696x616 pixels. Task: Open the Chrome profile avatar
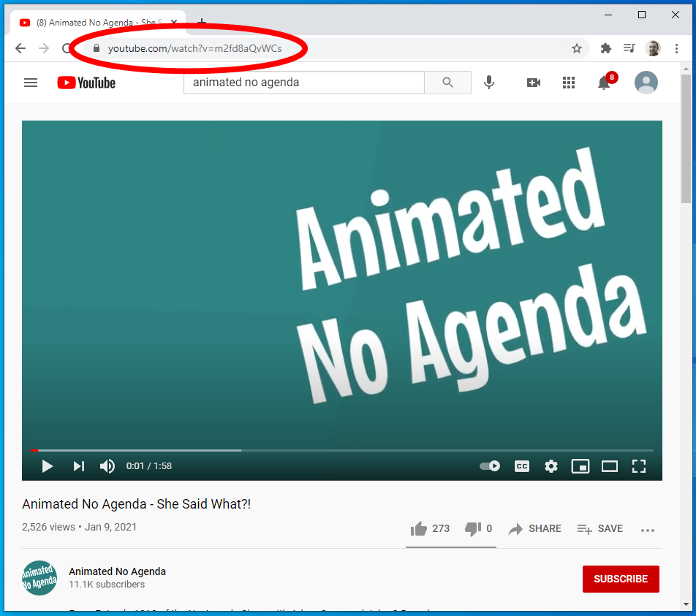coord(653,48)
